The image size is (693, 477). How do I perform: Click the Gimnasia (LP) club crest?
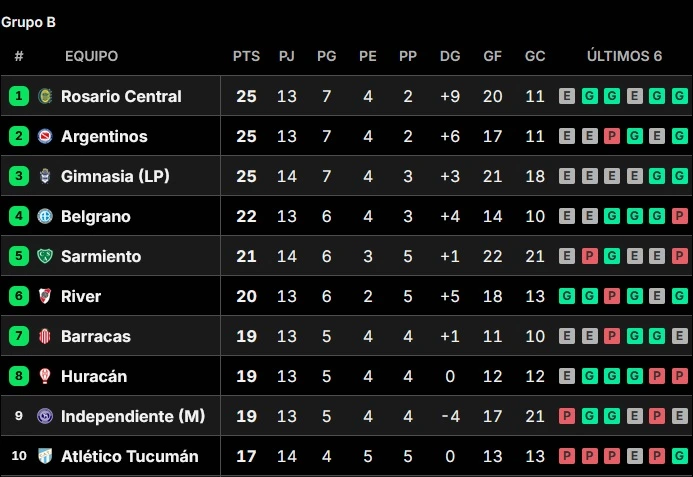pos(45,176)
